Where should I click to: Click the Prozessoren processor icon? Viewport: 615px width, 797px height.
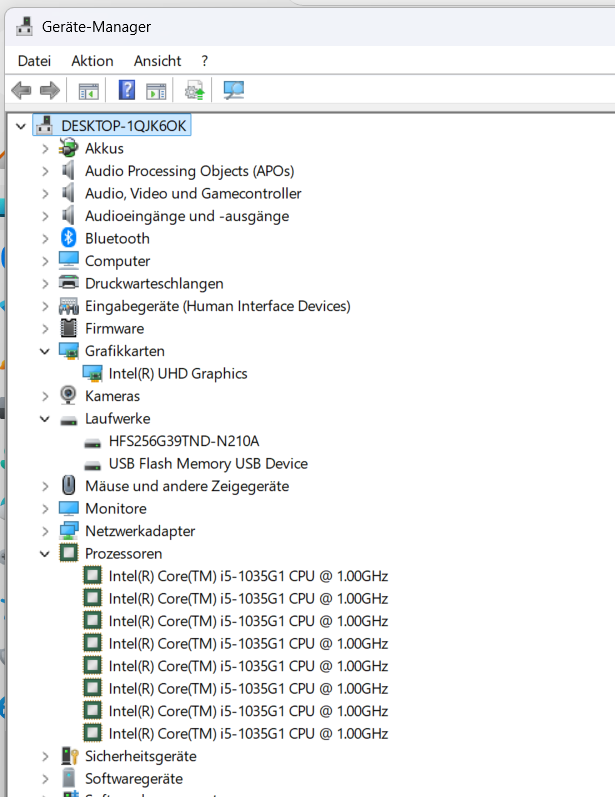tap(69, 553)
